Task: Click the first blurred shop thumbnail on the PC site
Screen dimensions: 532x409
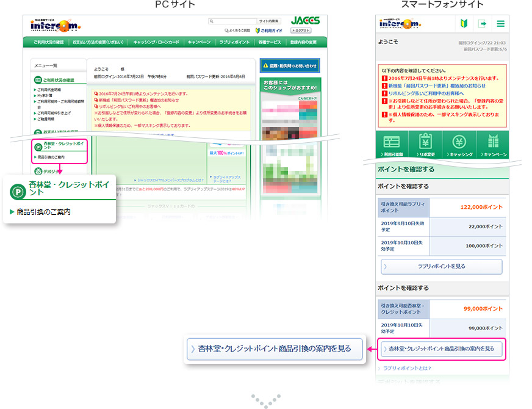Action: 290,111
